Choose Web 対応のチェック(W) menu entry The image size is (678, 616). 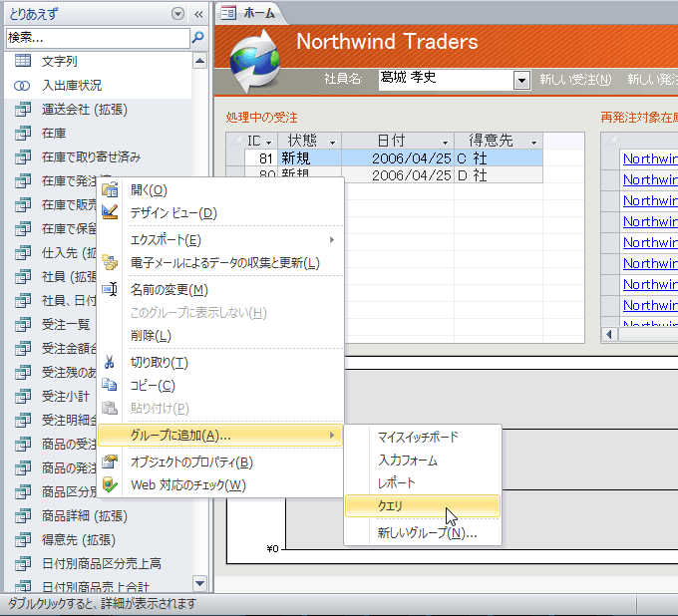pos(221,485)
